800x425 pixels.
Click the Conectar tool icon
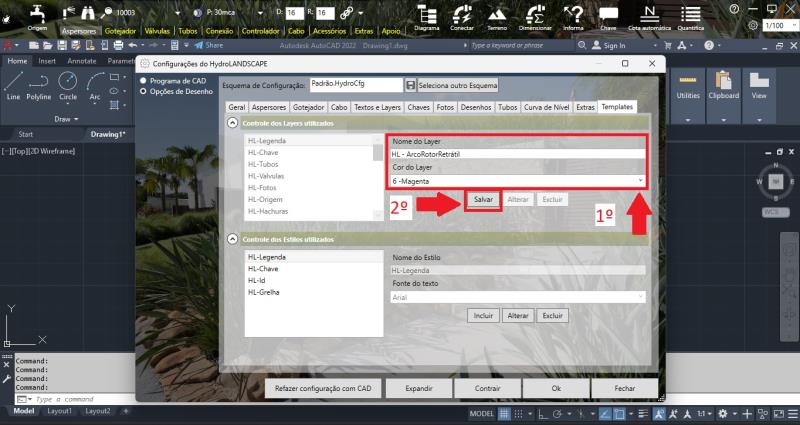pos(462,17)
